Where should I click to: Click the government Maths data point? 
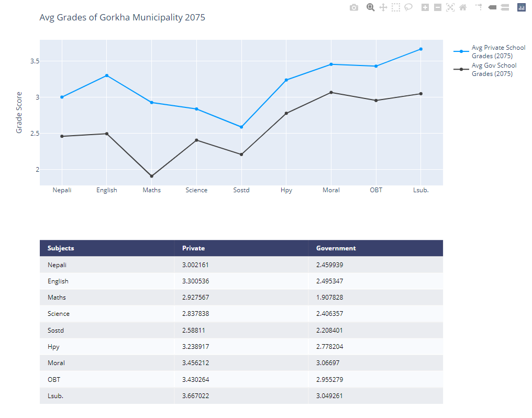(x=152, y=176)
